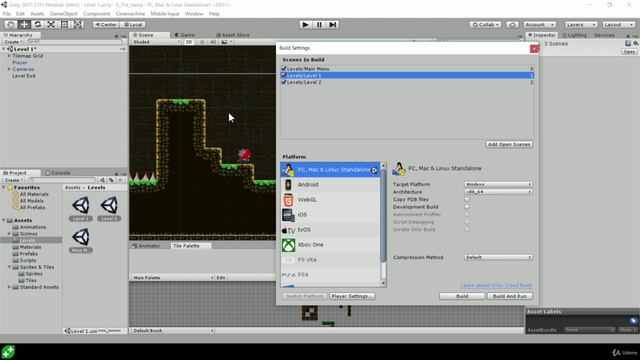Image resolution: width=640 pixels, height=360 pixels.
Task: Open Compression Method dropdown
Action: [x=498, y=257]
